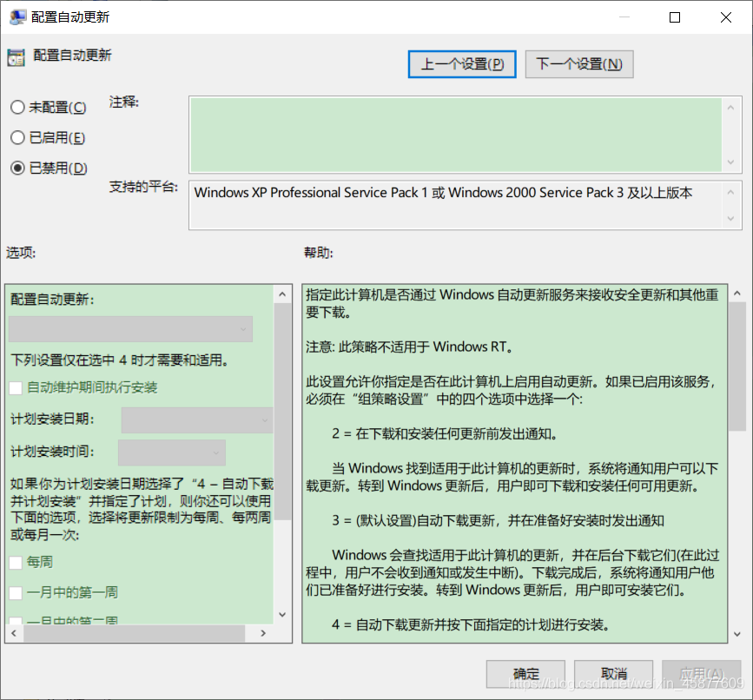Click the 应用(A) button
Image resolution: width=753 pixels, height=700 pixels.
(702, 674)
